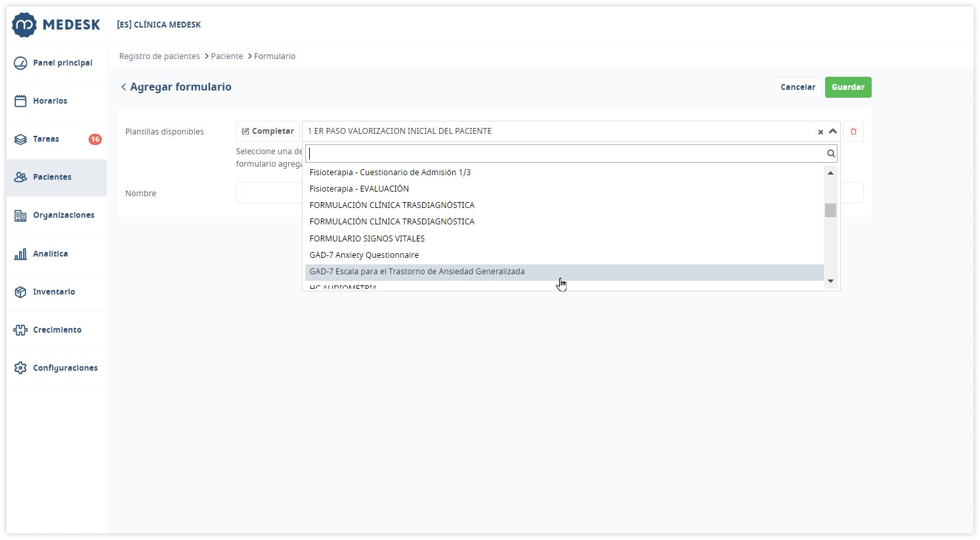Open the Inventario box icon
Viewport: 980px width, 540px height.
tap(20, 292)
